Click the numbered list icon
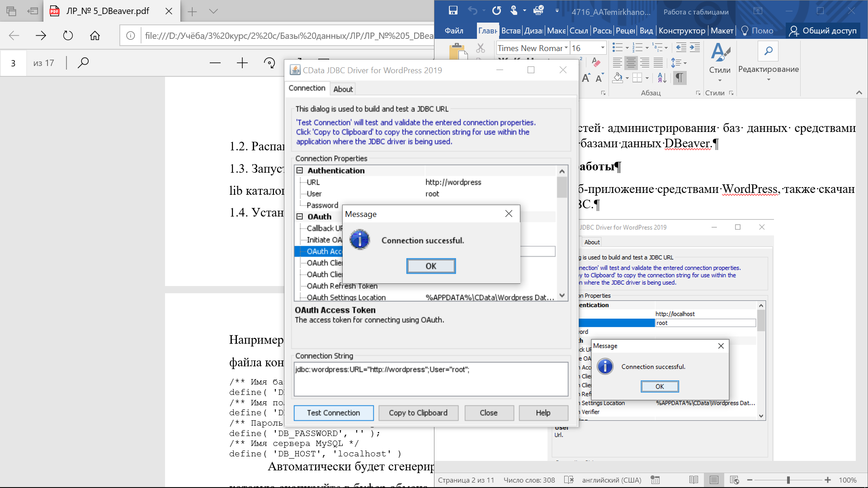This screenshot has width=868, height=488. point(637,47)
